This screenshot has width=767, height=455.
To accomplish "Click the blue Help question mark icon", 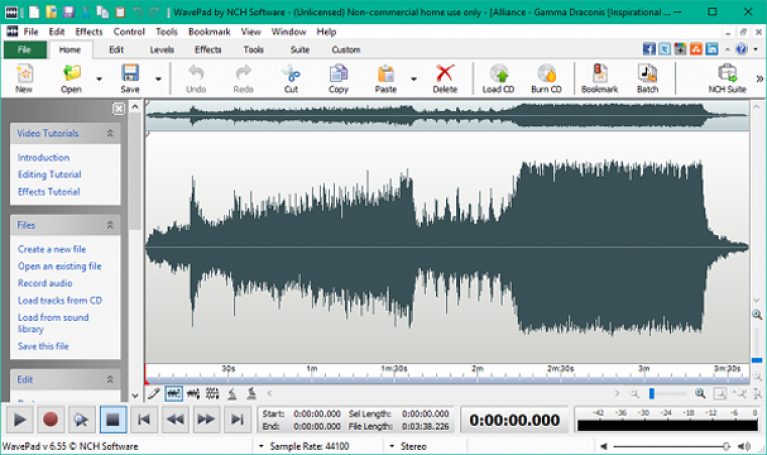I will click(742, 49).
